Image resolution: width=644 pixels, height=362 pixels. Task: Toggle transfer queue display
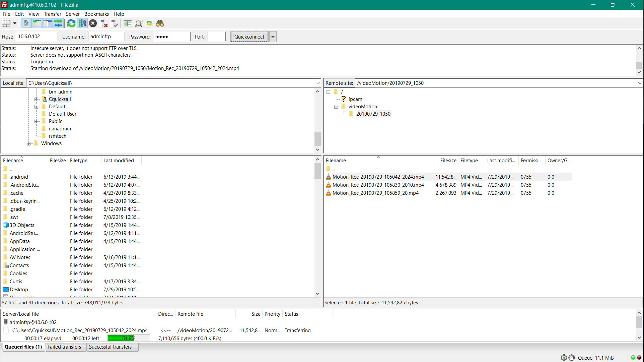58,23
